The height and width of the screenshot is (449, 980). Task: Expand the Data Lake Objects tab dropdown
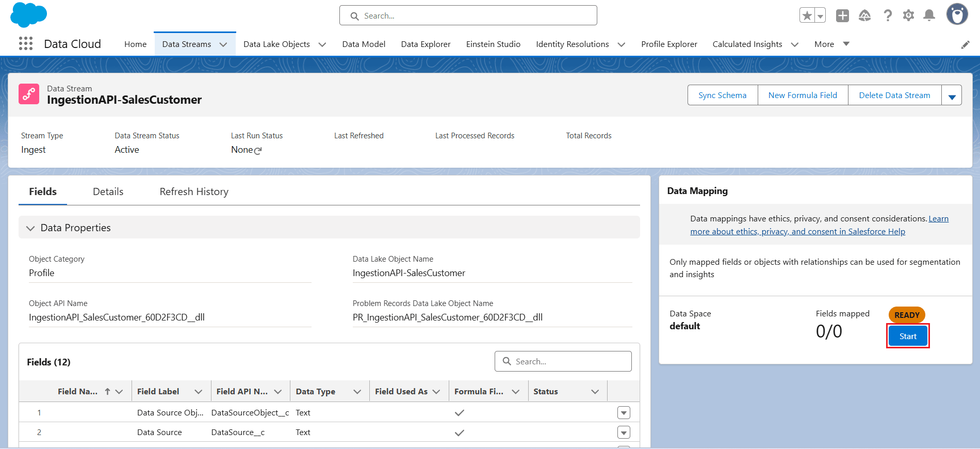(322, 44)
